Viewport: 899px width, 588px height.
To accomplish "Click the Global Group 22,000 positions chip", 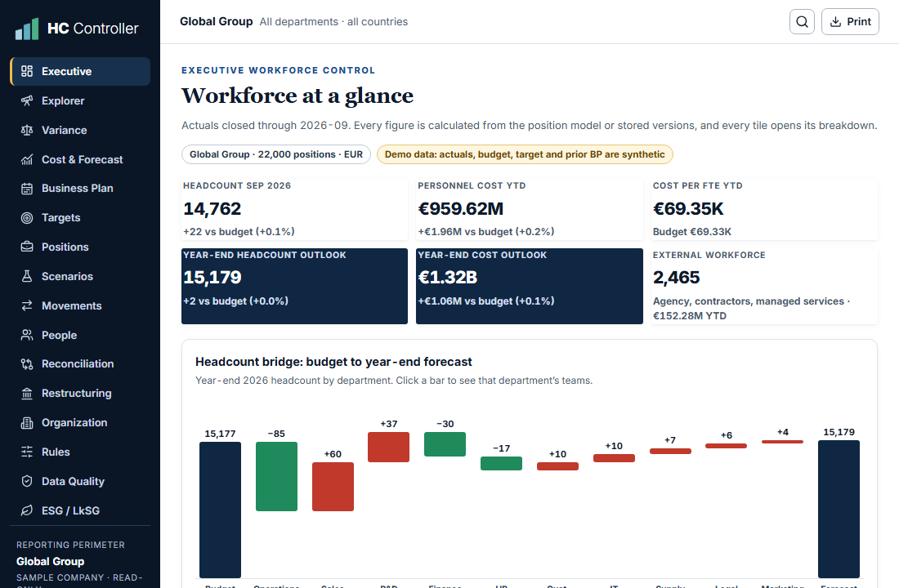I will (276, 154).
